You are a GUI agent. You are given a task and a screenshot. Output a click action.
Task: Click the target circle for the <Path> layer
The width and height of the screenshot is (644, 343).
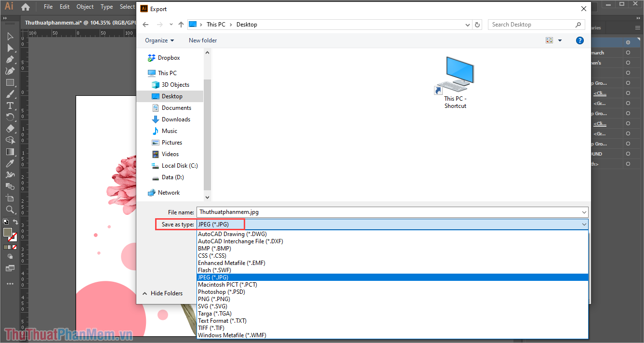point(628,163)
